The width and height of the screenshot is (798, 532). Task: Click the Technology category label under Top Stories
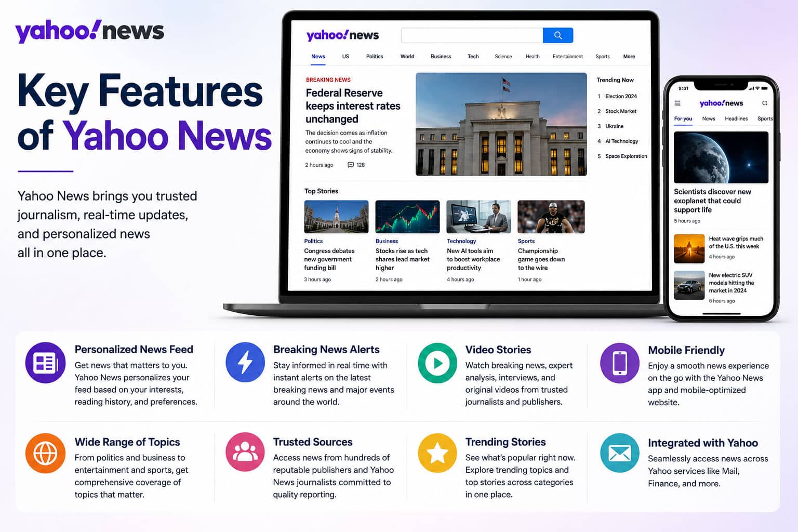[x=461, y=241]
